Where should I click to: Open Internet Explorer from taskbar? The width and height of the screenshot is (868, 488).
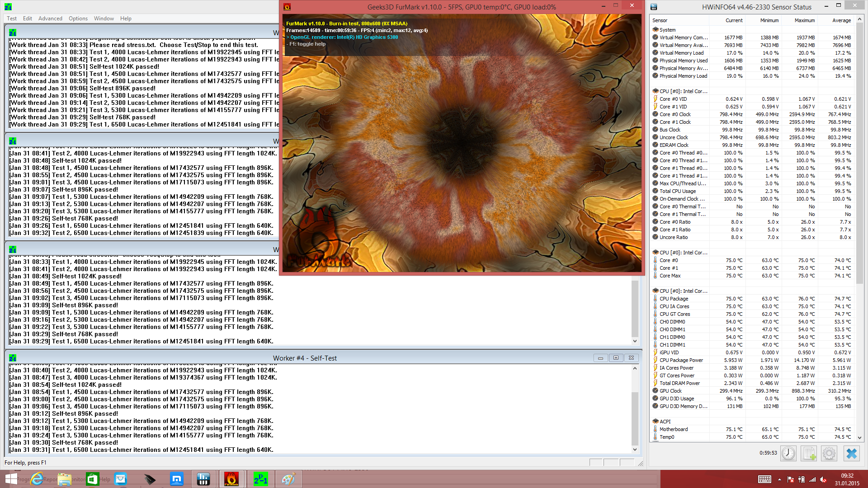point(37,479)
